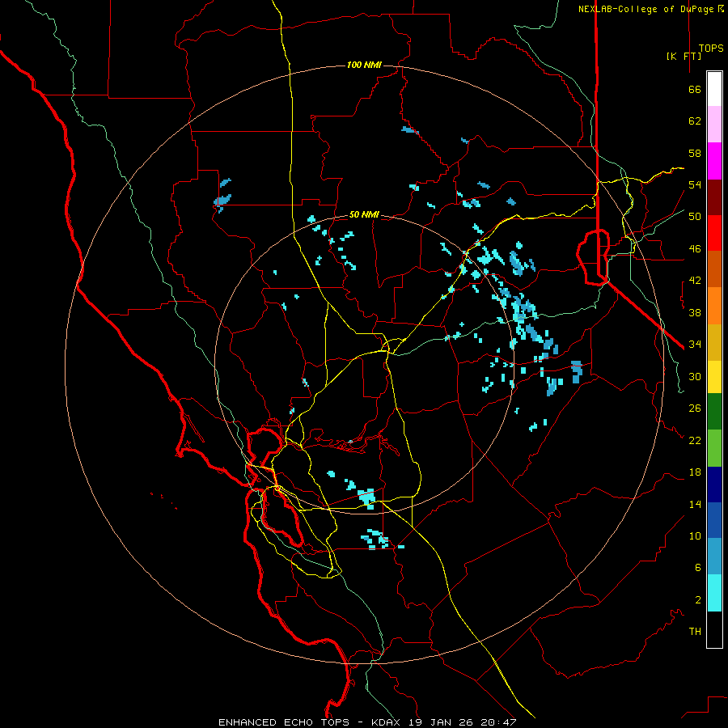Click the '46' legend value
The height and width of the screenshot is (728, 728).
(x=695, y=249)
